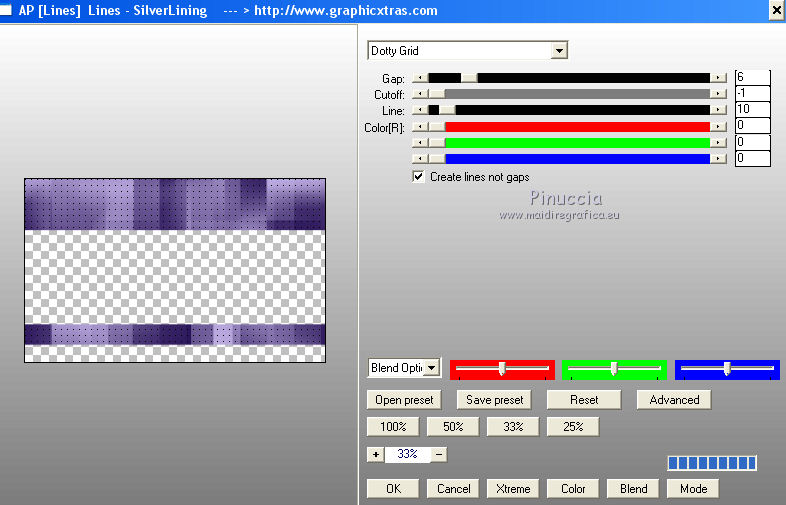The height and width of the screenshot is (505, 786).
Task: Set preview zoom to 50%
Action: coord(453,427)
